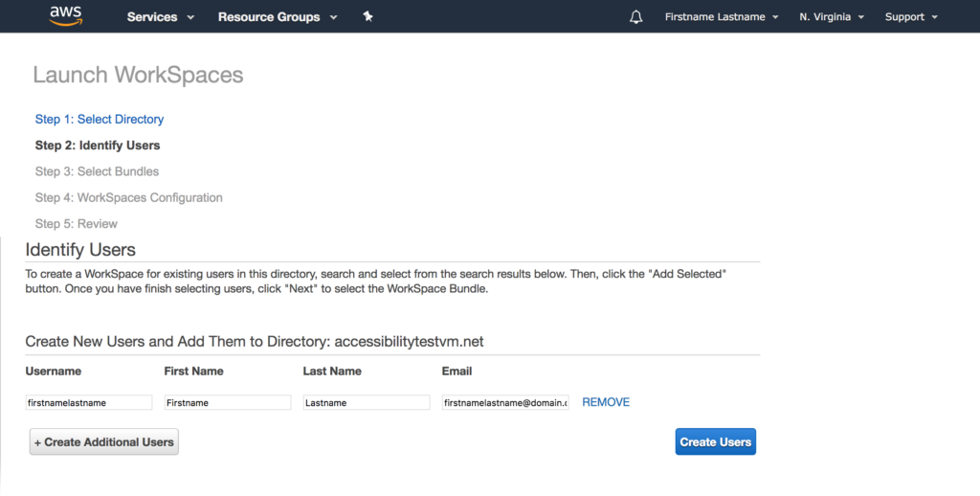Click the Email column label
The width and height of the screenshot is (980, 496).
[457, 371]
